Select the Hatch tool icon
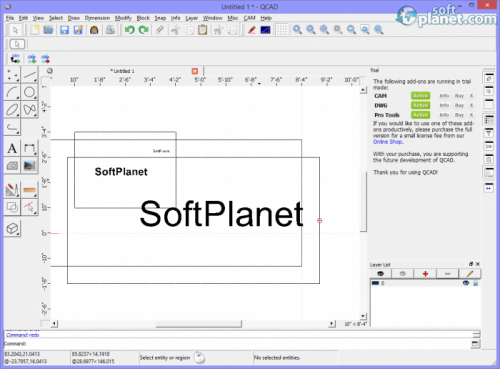500x369 pixels. 12,166
